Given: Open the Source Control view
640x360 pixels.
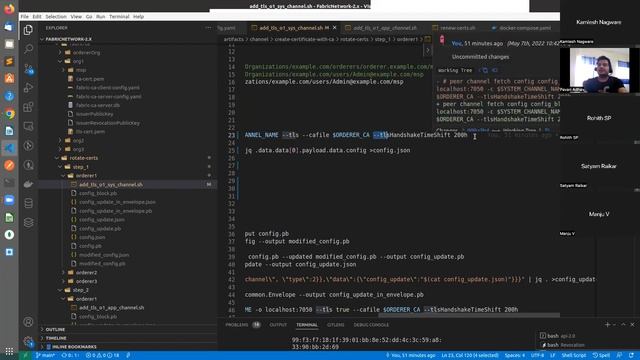Looking at the screenshot, I should [x=28, y=69].
